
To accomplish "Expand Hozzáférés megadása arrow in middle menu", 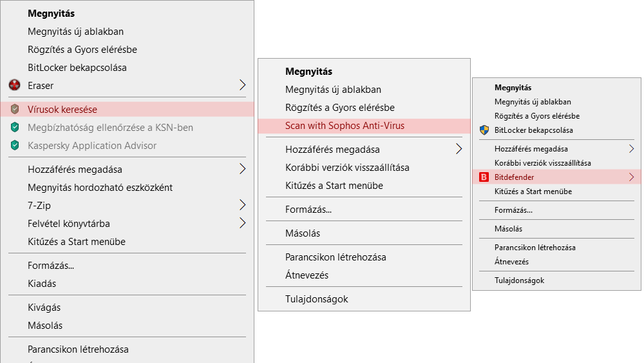I will coord(459,149).
